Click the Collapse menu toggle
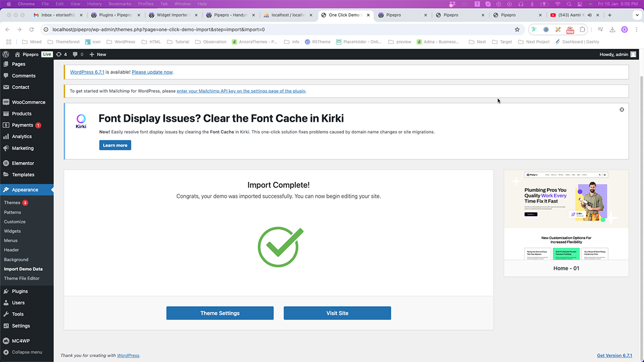The image size is (644, 362). pos(23,352)
